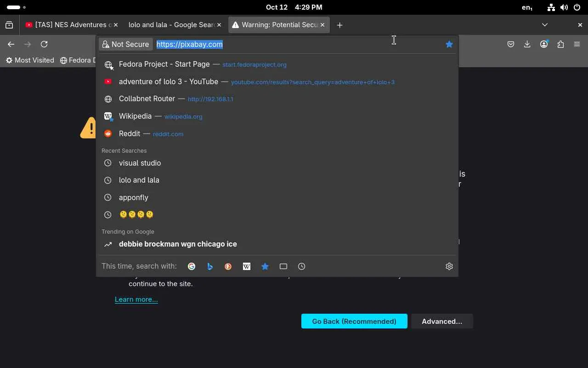Open the clock showing Oct 12 4:29 PM
The height and width of the screenshot is (368, 588).
294,7
